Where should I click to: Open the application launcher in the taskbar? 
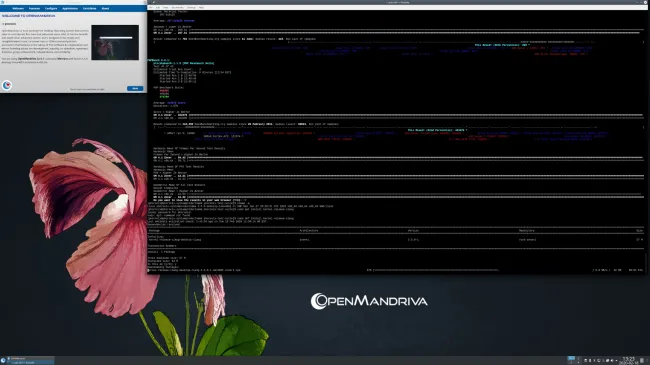point(3,360)
